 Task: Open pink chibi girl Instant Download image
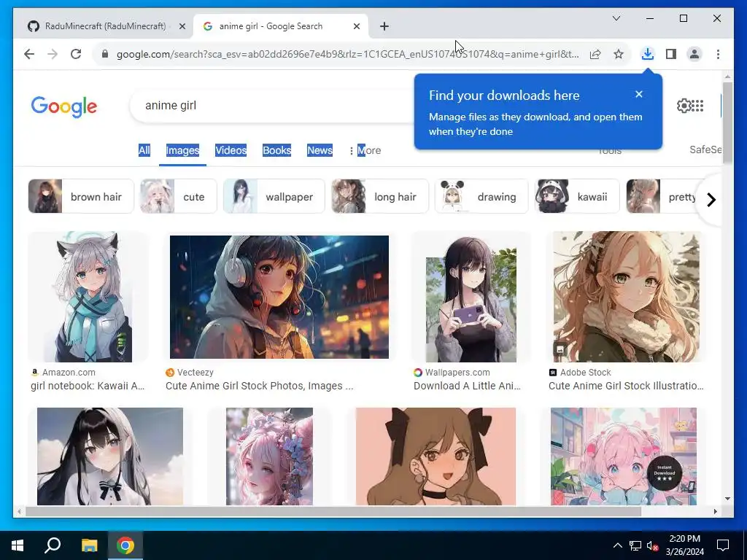(x=624, y=456)
